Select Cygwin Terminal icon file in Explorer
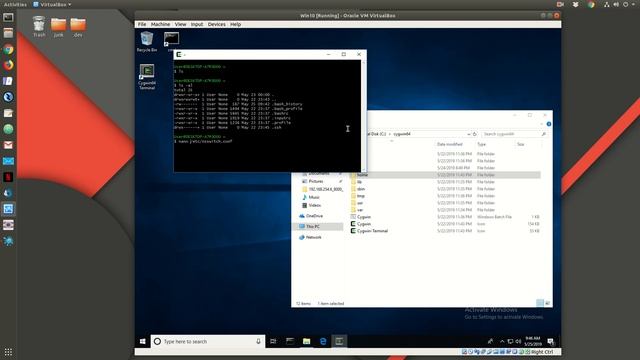Screen dimensions: 640x360 [372, 231]
